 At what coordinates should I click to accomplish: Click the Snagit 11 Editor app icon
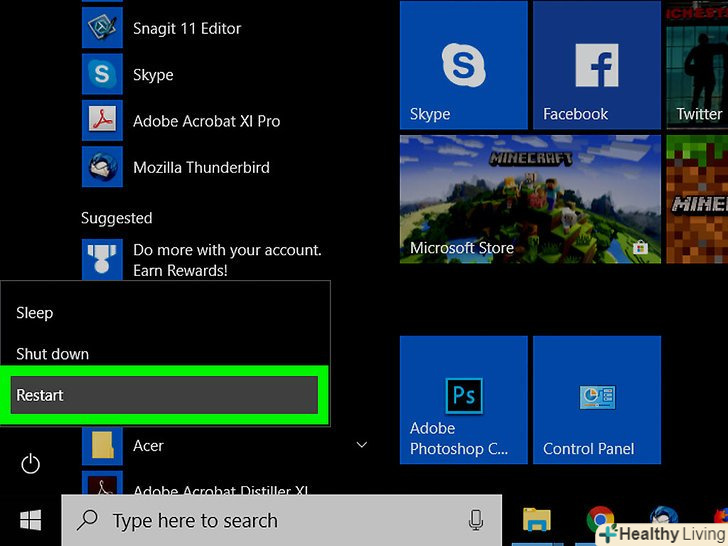(x=102, y=29)
